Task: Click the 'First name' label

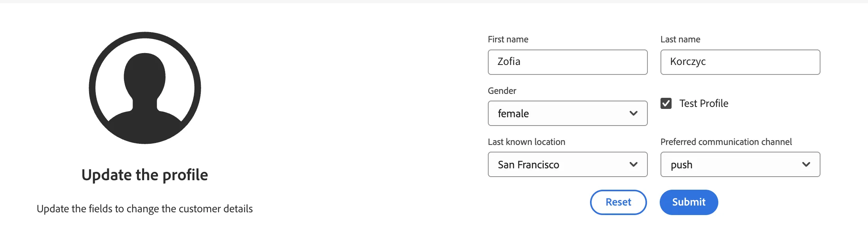Action: (x=508, y=39)
